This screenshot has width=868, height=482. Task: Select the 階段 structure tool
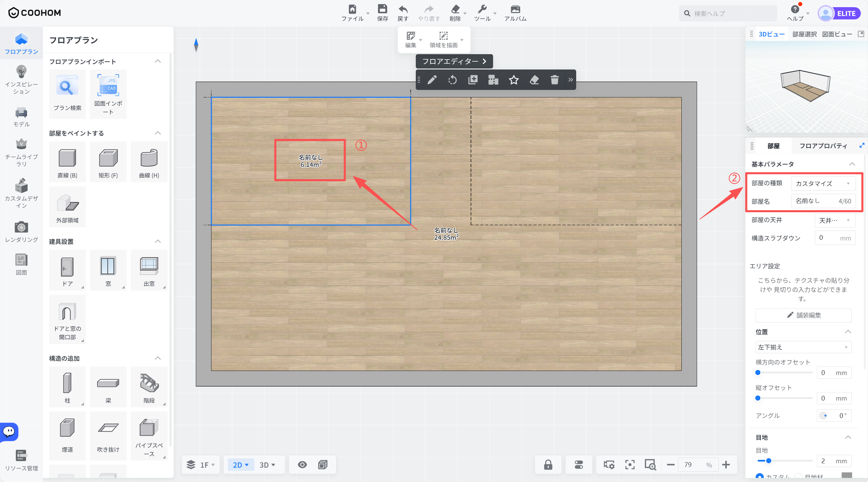149,387
